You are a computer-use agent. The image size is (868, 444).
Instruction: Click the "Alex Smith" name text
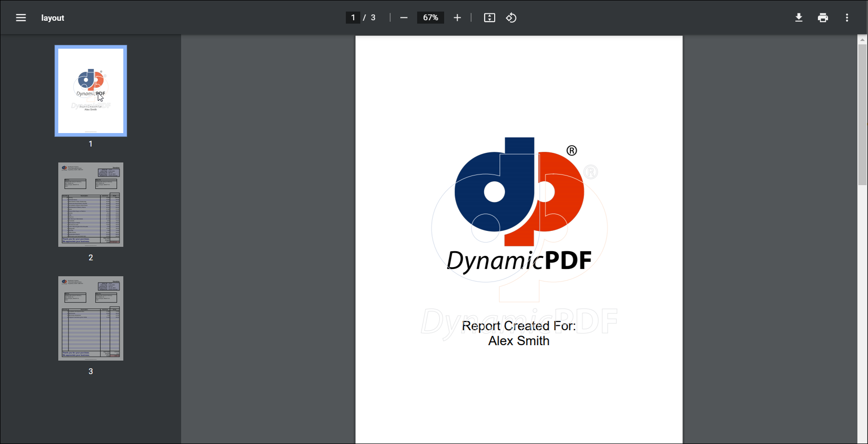[519, 341]
